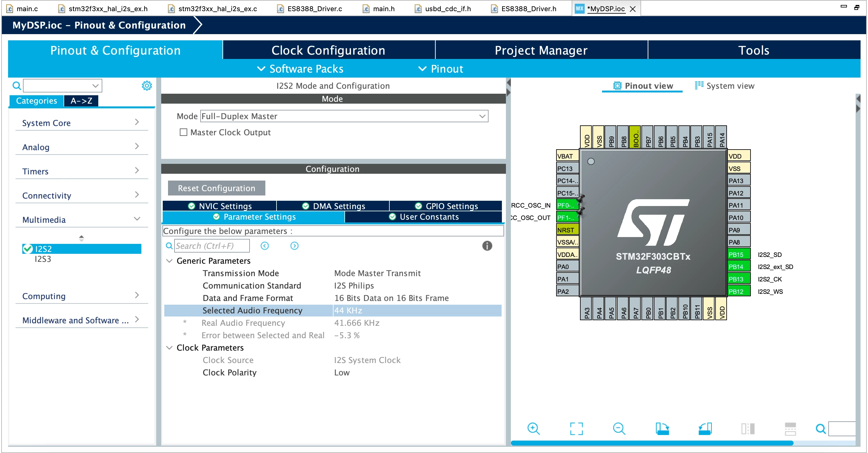Click the category search magnifier icon

point(16,86)
